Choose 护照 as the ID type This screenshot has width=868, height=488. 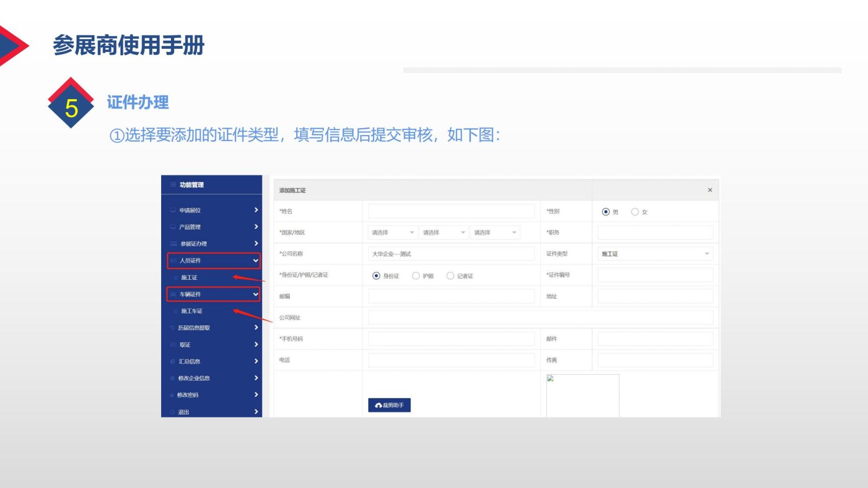tap(416, 276)
